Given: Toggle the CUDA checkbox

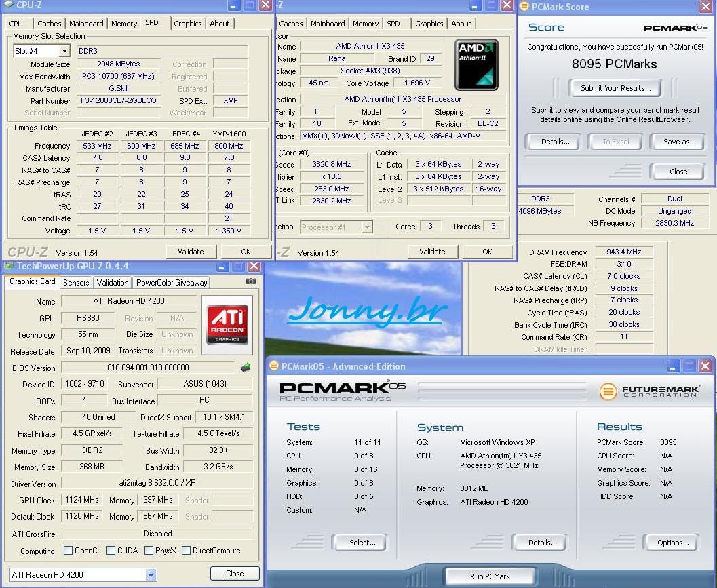Looking at the screenshot, I should pos(111,550).
